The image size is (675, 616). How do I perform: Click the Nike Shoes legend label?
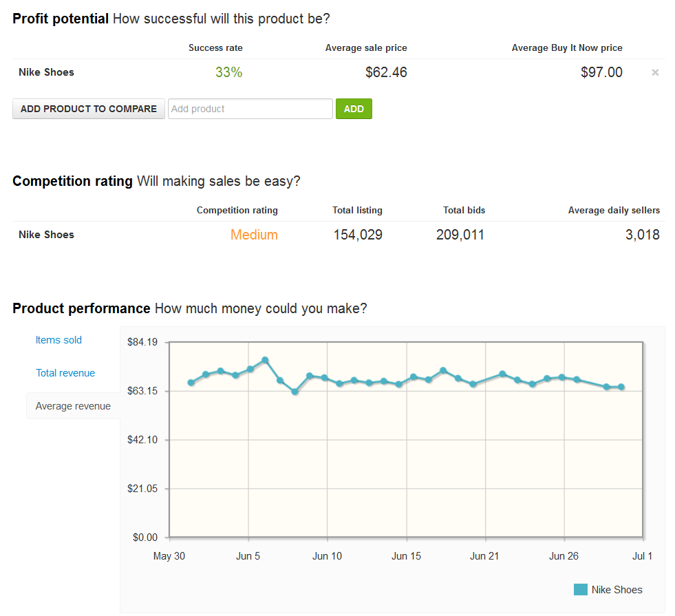[617, 590]
